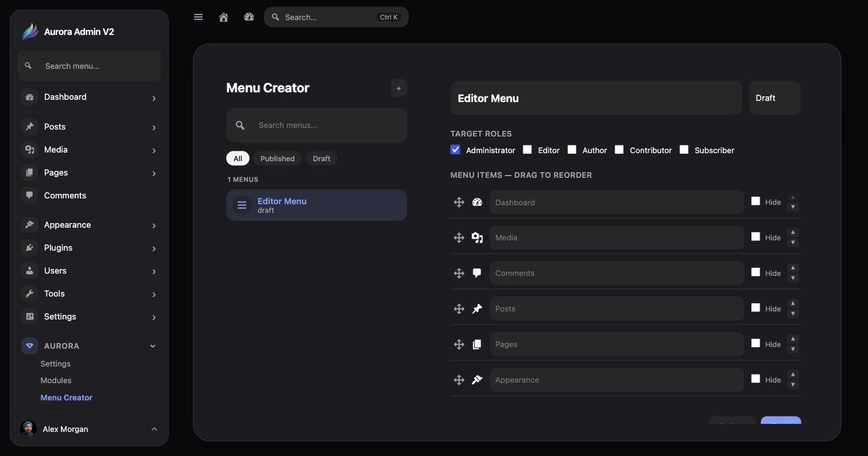Expand the Media sidebar chevron
Image resolution: width=868 pixels, height=456 pixels.
pyautogui.click(x=154, y=150)
